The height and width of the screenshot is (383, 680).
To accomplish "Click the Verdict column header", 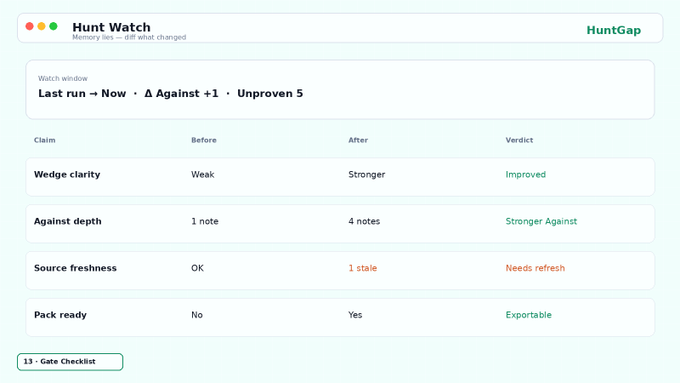I will tap(519, 140).
